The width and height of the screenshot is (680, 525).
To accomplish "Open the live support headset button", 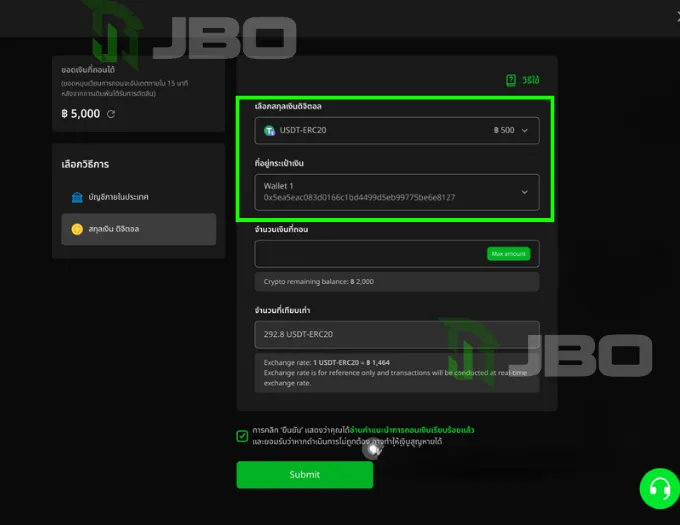I will tap(660, 489).
